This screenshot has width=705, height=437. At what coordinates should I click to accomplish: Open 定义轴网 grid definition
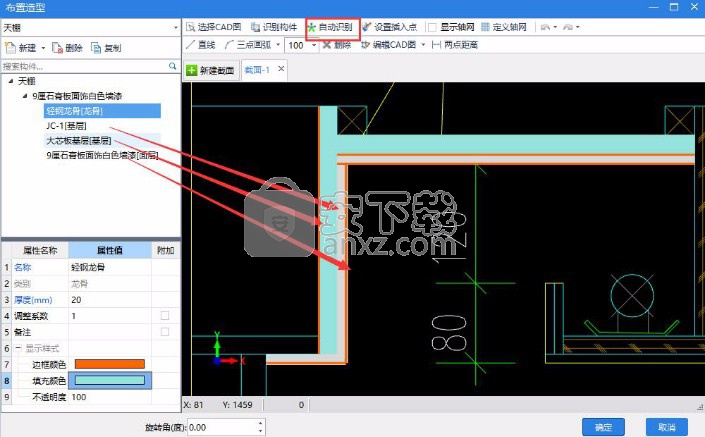504,27
